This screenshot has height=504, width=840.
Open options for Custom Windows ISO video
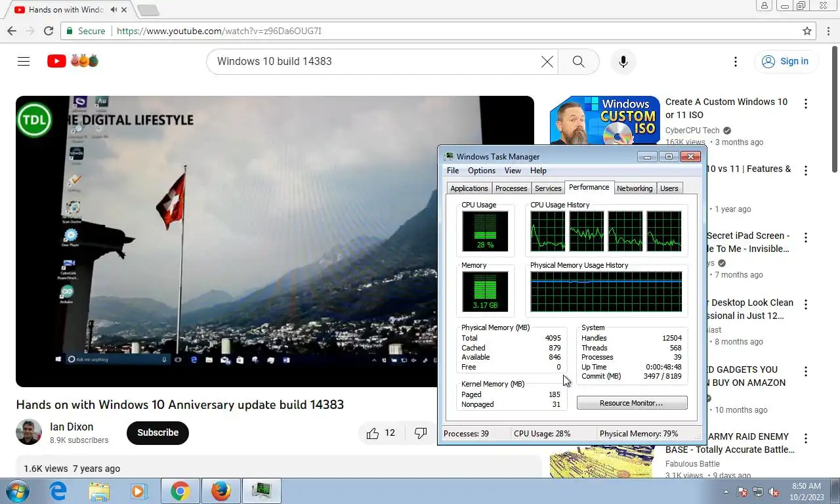click(806, 104)
